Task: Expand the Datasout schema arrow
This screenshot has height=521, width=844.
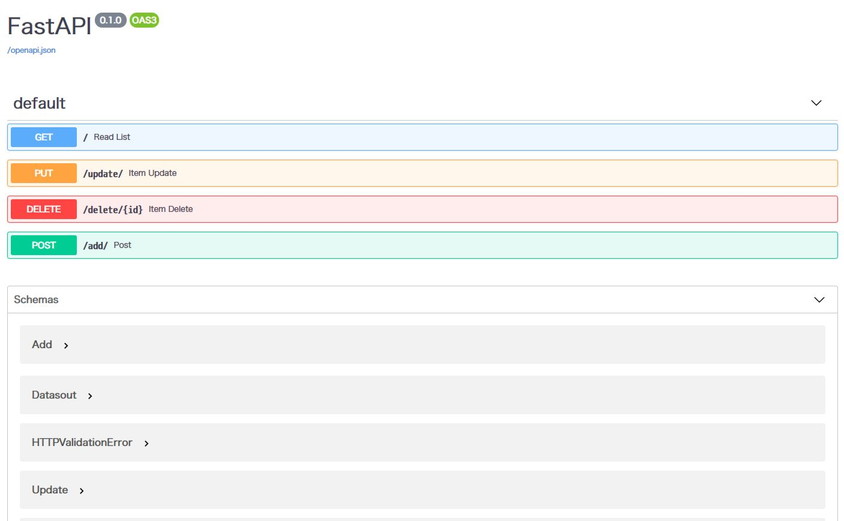Action: click(90, 396)
